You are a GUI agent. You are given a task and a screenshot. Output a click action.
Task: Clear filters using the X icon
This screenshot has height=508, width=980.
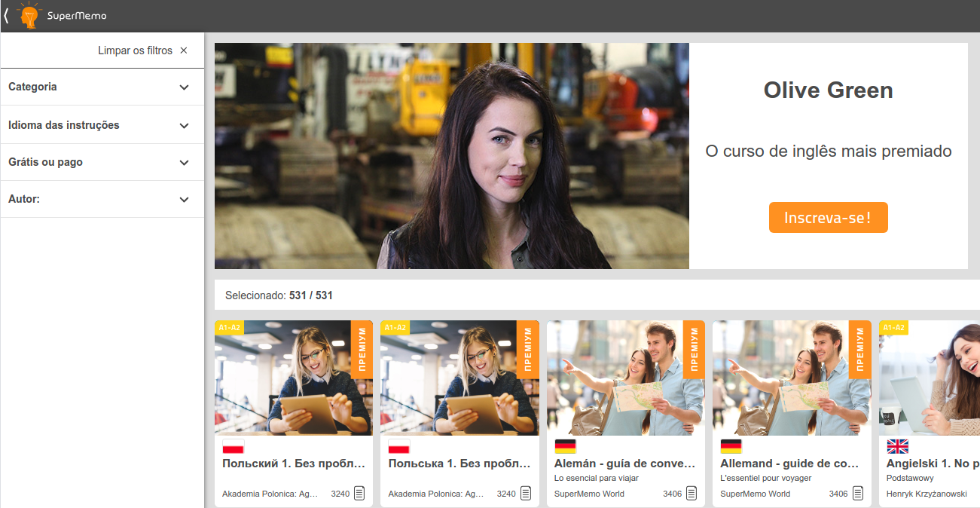(x=184, y=50)
